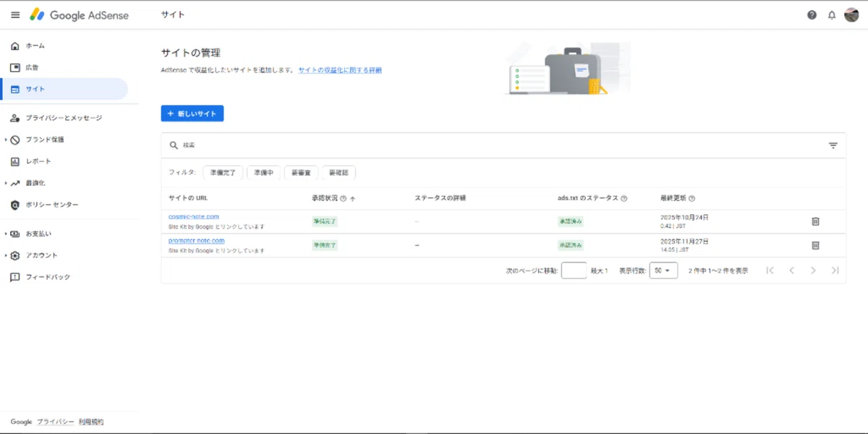This screenshot has width=868, height=434.
Task: Click the 最適化 trend icon
Action: point(15,183)
